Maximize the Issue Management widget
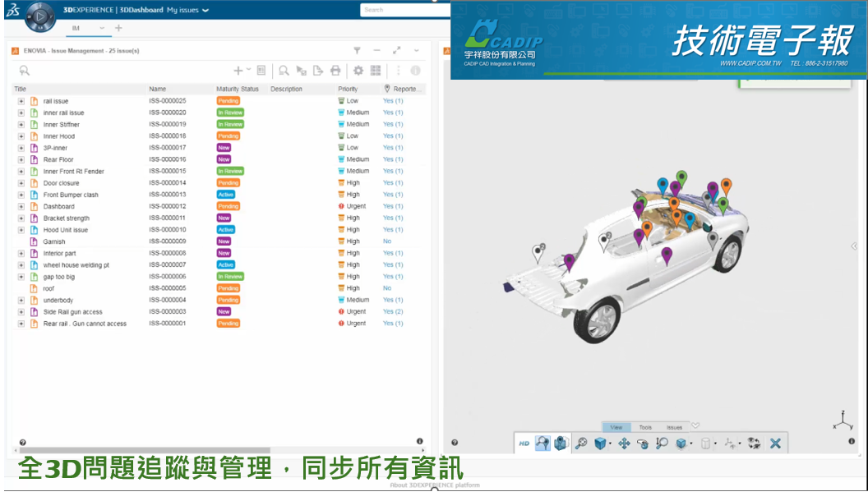Image resolution: width=868 pixels, height=501 pixels. pyautogui.click(x=396, y=50)
